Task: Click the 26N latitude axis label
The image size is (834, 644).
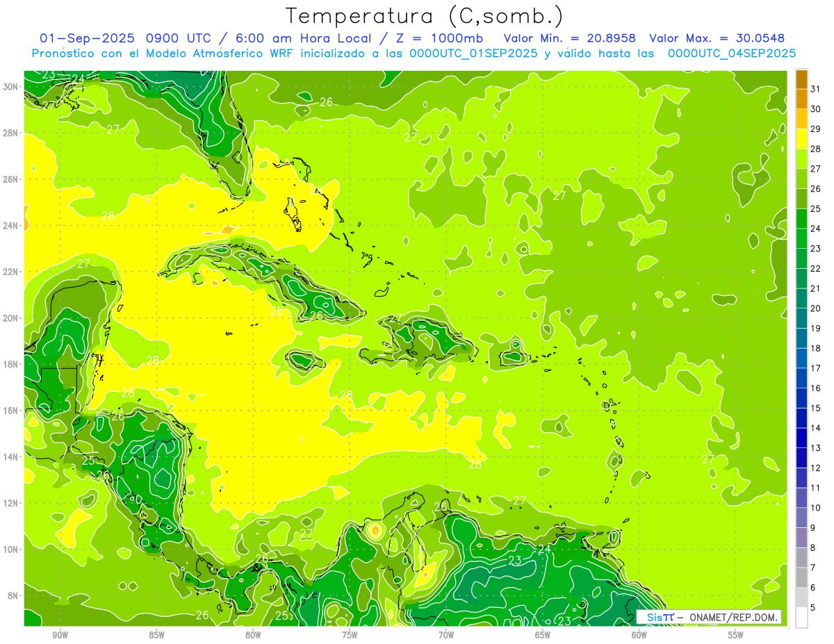Action: pos(10,179)
